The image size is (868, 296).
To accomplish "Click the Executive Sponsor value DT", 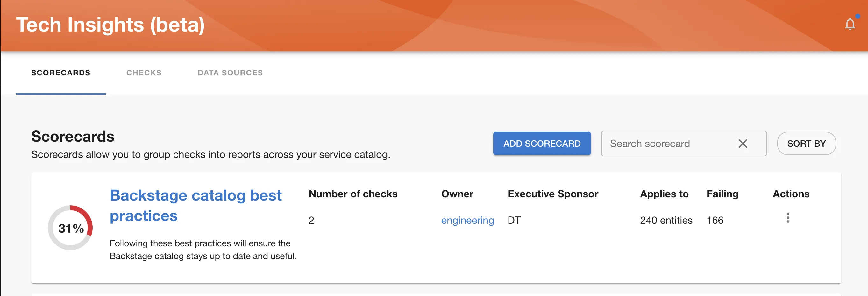I will pos(514,220).
